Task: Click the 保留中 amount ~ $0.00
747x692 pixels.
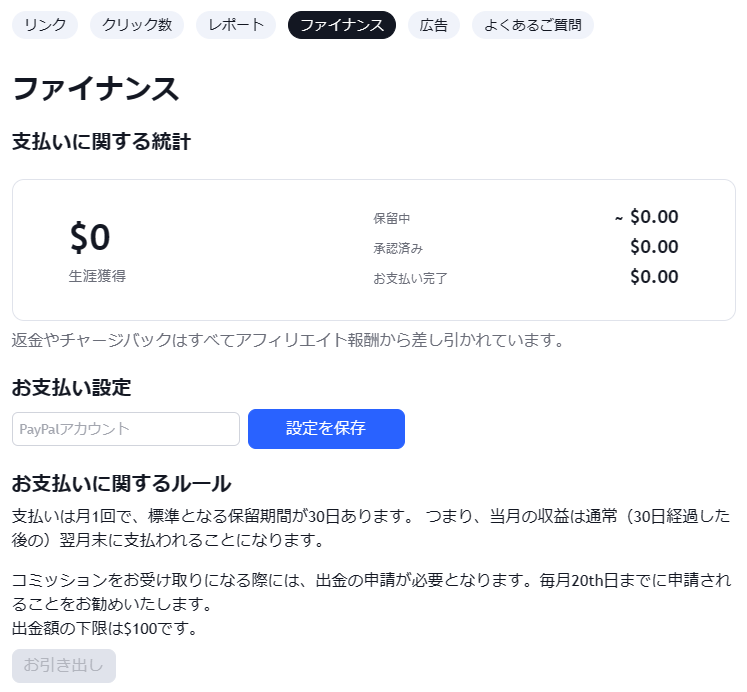Action: tap(646, 217)
